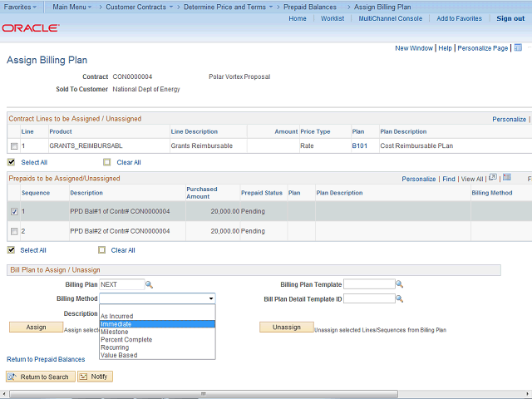Viewport: 532px width, 399px height.
Task: Uncheck the checkbox for prepaid sequence 1
Action: [x=13, y=211]
